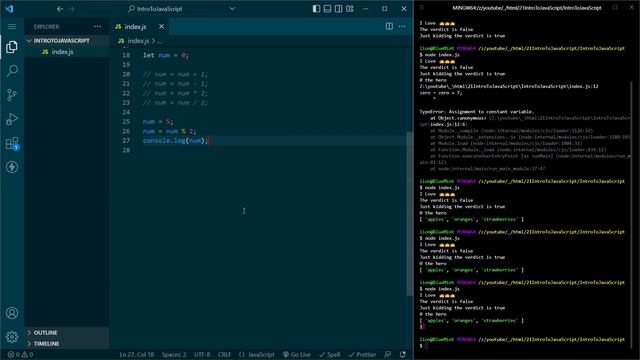Maximize the terminal window
Screen dimensions: 640x360
pyautogui.click(x=615, y=8)
